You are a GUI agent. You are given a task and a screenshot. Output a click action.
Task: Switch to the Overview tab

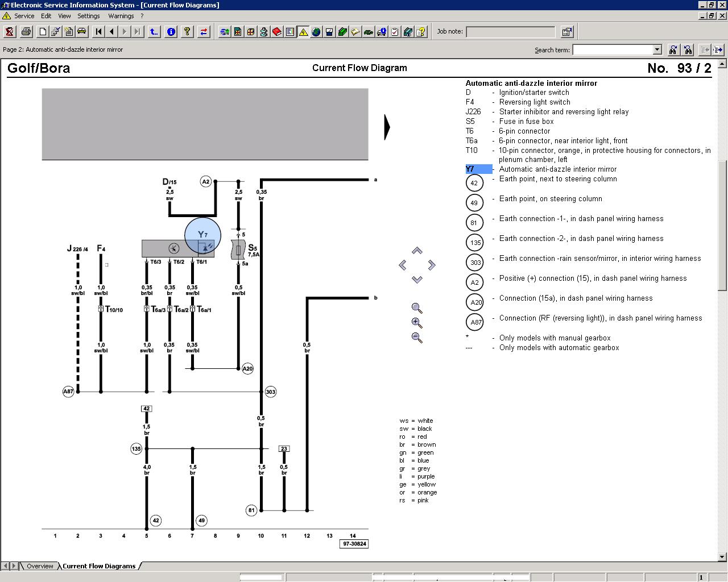click(x=40, y=566)
